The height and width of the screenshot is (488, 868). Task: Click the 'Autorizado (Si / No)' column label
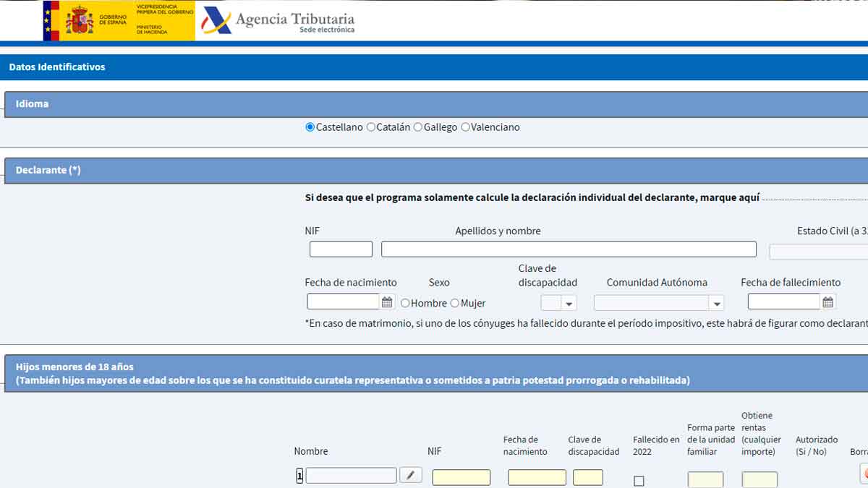817,445
